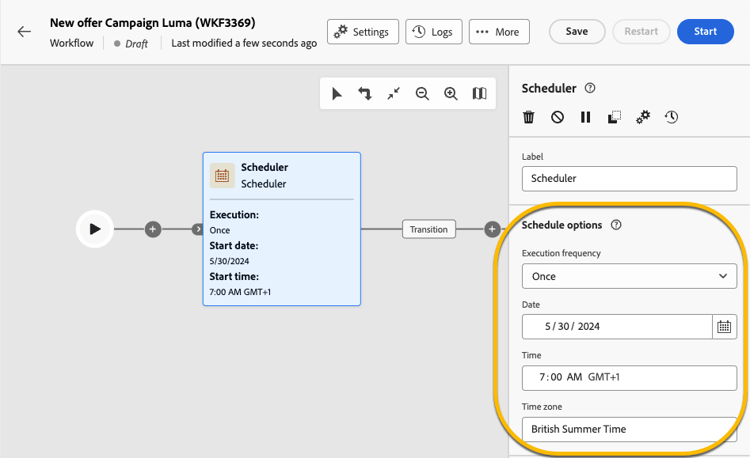
Task: Pause the Scheduler activity
Action: (585, 117)
